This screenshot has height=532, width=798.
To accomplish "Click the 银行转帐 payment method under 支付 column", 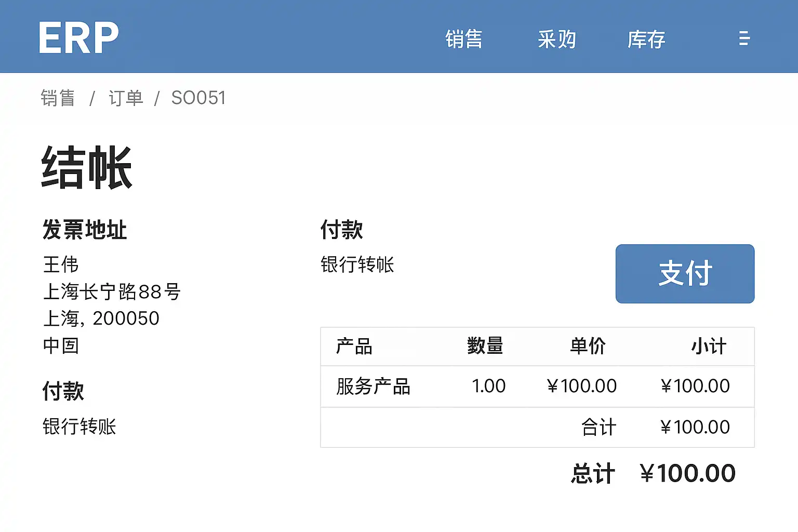I will [357, 265].
